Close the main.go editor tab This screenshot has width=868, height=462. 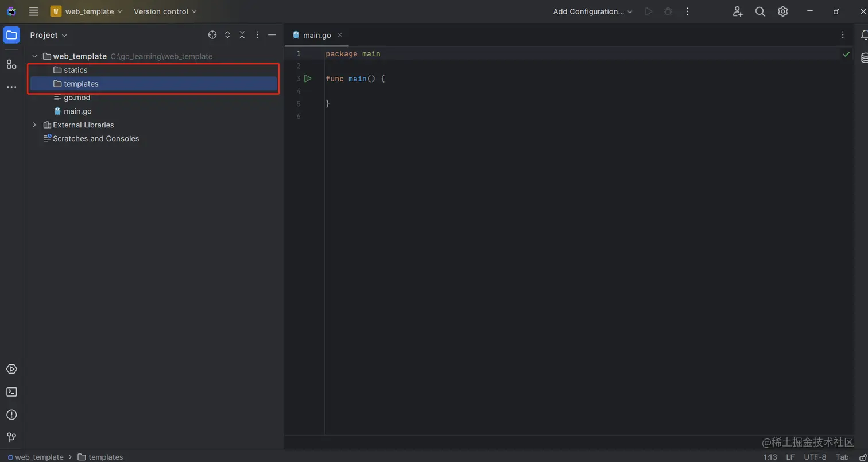[340, 35]
